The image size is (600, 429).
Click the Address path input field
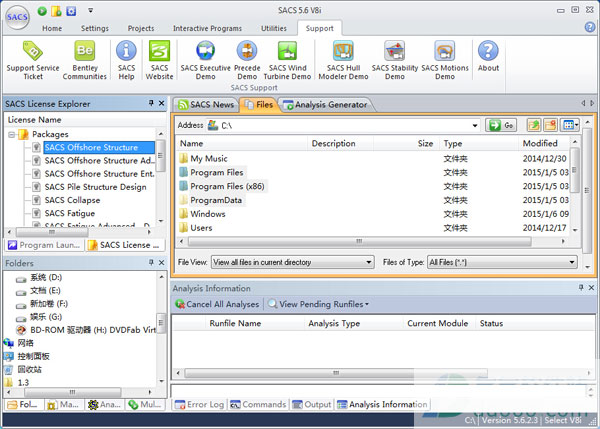[x=343, y=126]
